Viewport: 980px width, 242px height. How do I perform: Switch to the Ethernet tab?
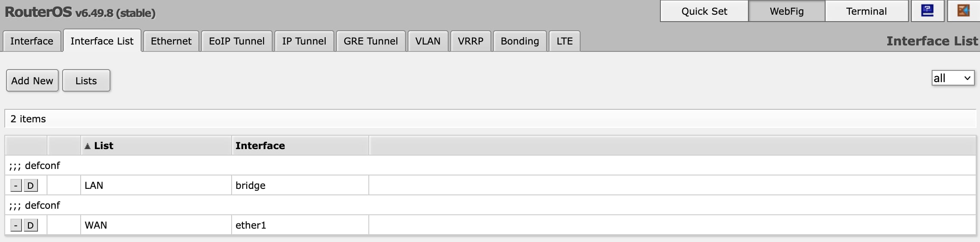(171, 41)
